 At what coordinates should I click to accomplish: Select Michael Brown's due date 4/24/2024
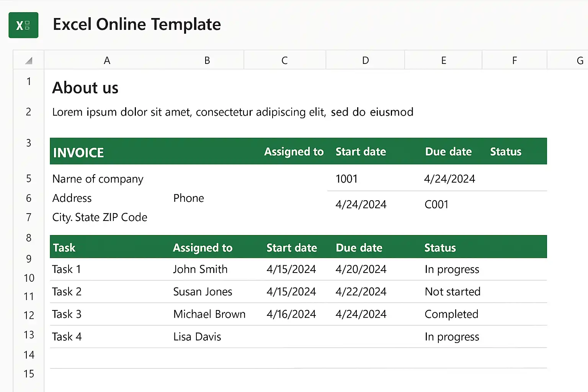[x=361, y=314]
